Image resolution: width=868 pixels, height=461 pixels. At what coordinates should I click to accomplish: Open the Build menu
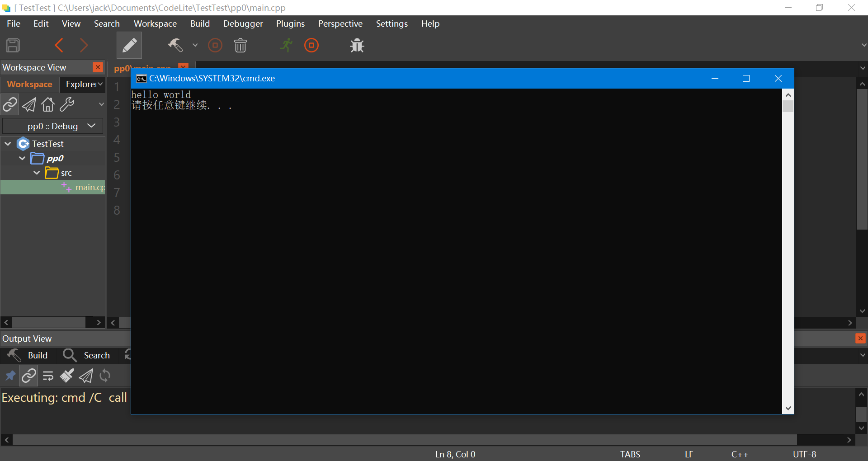coord(200,24)
